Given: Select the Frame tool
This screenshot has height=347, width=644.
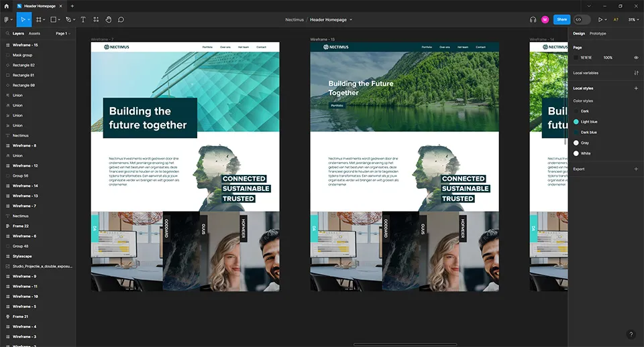Looking at the screenshot, I should click(x=38, y=19).
